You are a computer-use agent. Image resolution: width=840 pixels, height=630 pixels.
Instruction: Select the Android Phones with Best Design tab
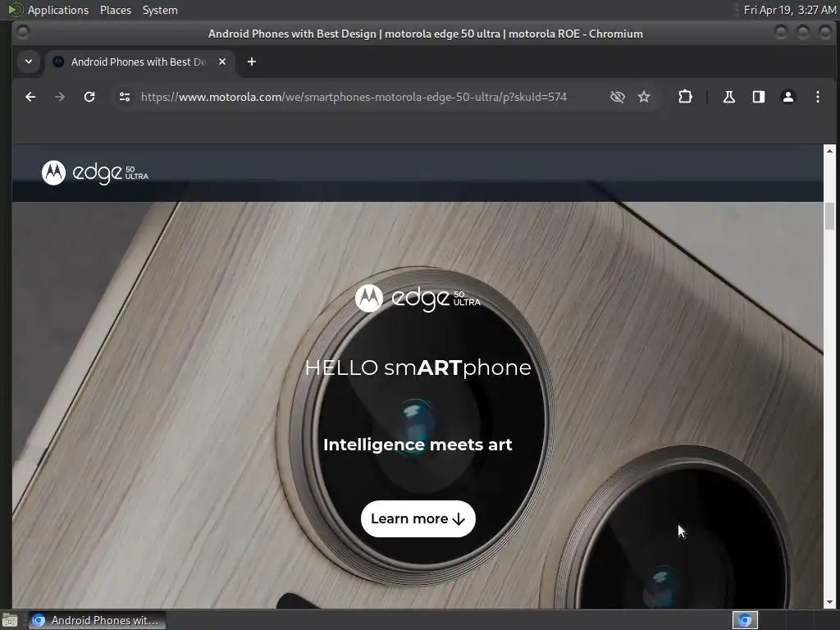coord(139,62)
